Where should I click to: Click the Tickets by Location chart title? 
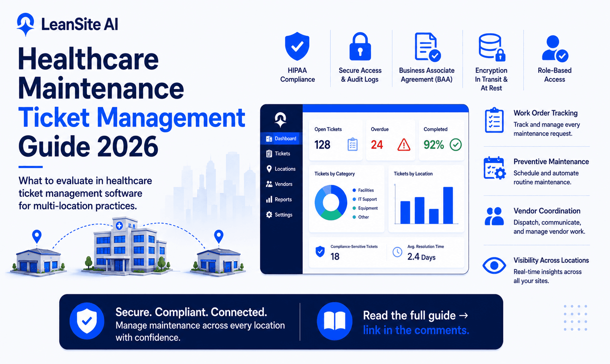coord(413,174)
